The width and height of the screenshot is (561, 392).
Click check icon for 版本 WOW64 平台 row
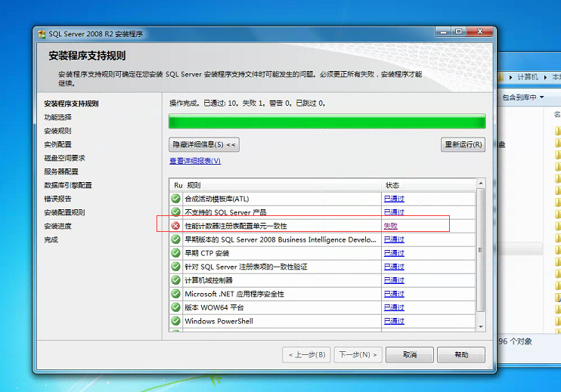click(x=175, y=307)
